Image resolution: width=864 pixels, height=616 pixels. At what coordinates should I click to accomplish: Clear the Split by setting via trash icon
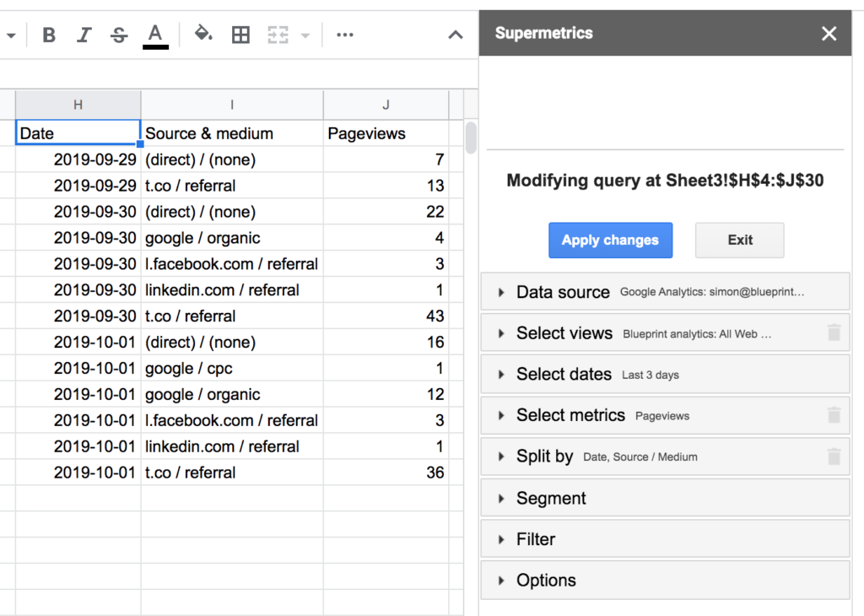pos(834,457)
